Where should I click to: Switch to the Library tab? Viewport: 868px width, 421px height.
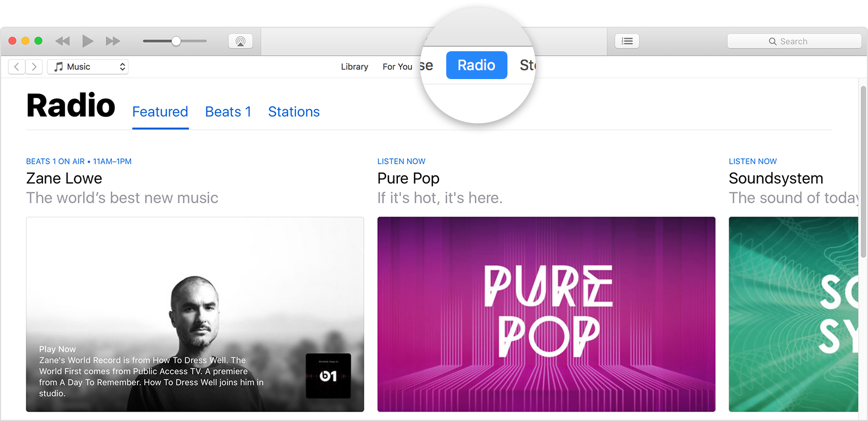click(354, 66)
